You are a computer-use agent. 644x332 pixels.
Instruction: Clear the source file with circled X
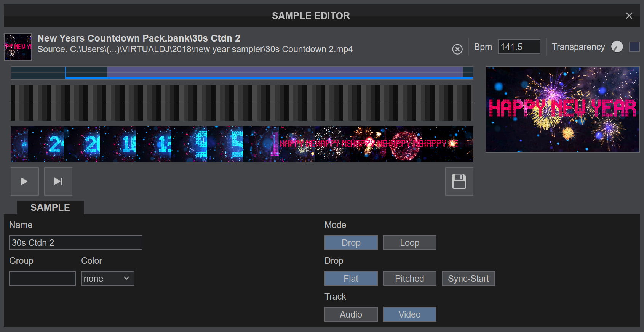point(457,49)
